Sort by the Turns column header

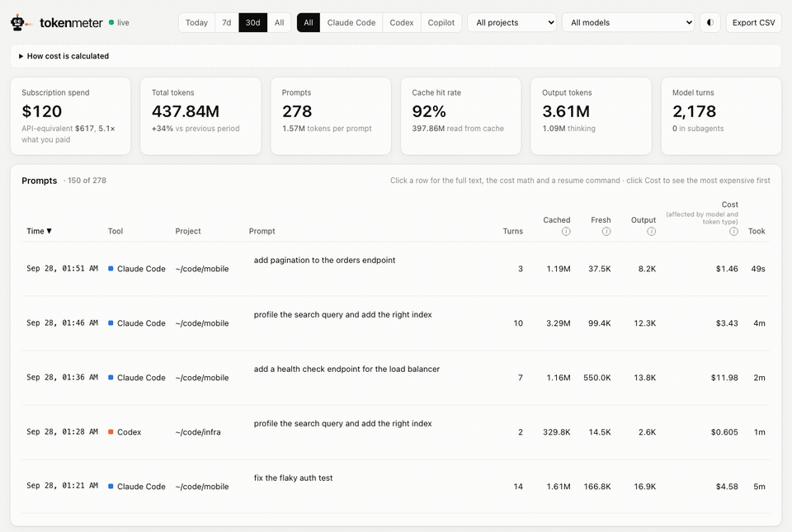coord(512,231)
